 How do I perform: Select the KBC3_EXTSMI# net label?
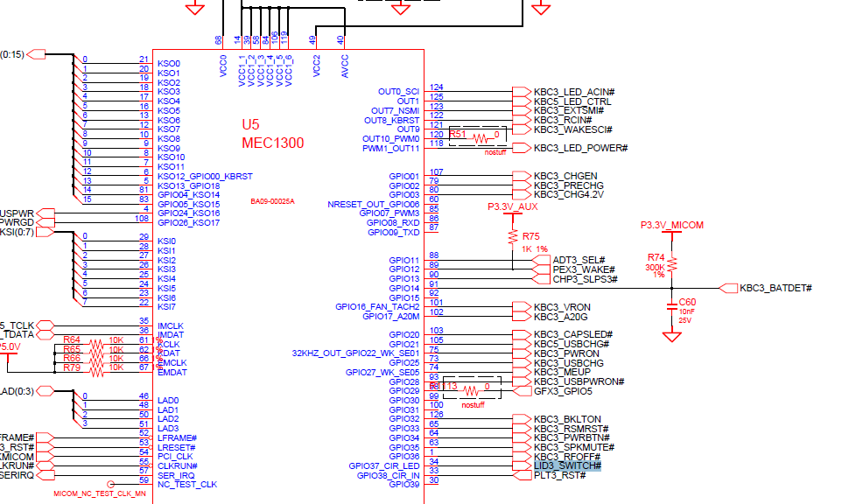tap(569, 110)
